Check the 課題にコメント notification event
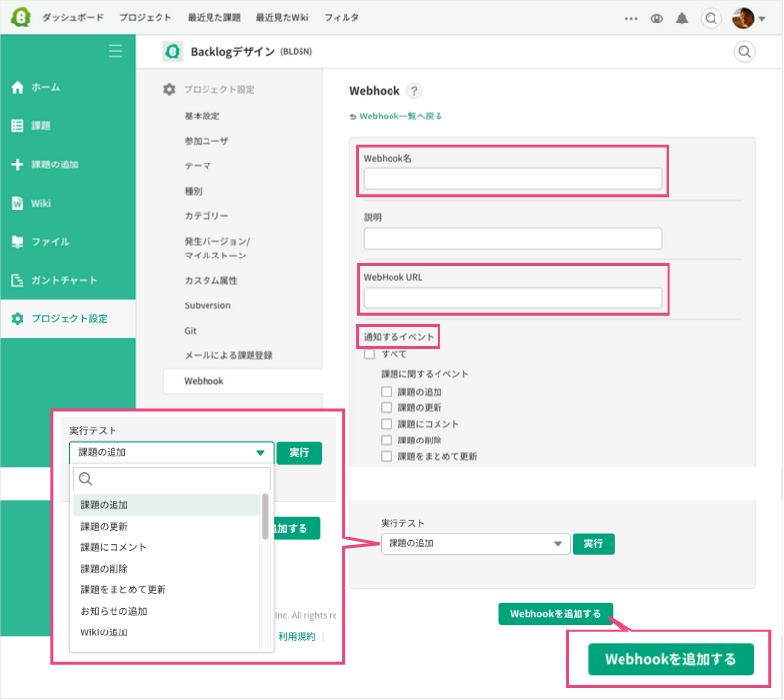Image resolution: width=784 pixels, height=700 pixels. coord(387,423)
